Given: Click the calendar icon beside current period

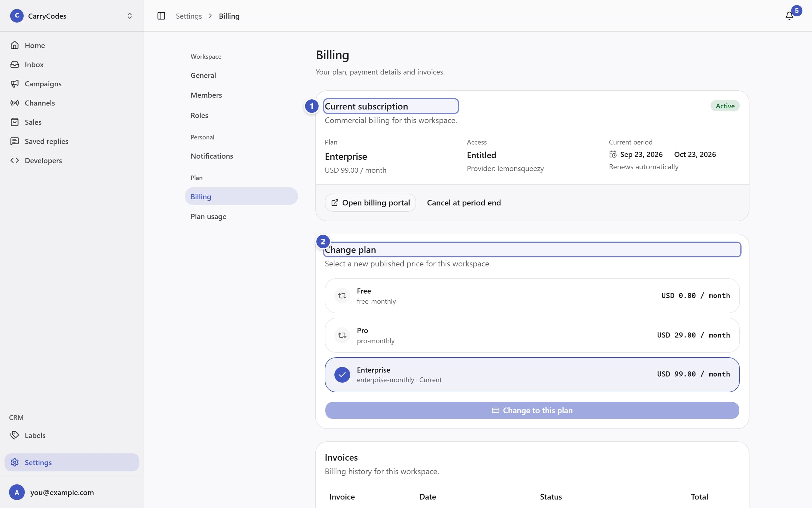Looking at the screenshot, I should point(613,154).
